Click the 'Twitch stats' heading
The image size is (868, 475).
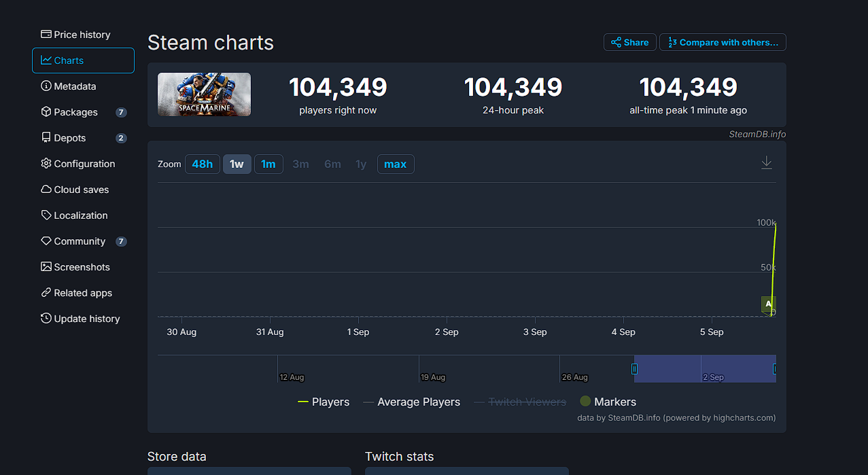[x=399, y=457]
